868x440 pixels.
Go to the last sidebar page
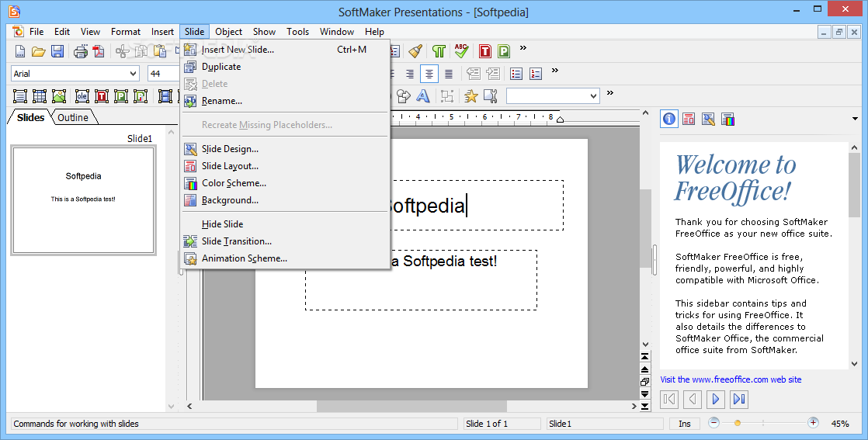point(739,399)
